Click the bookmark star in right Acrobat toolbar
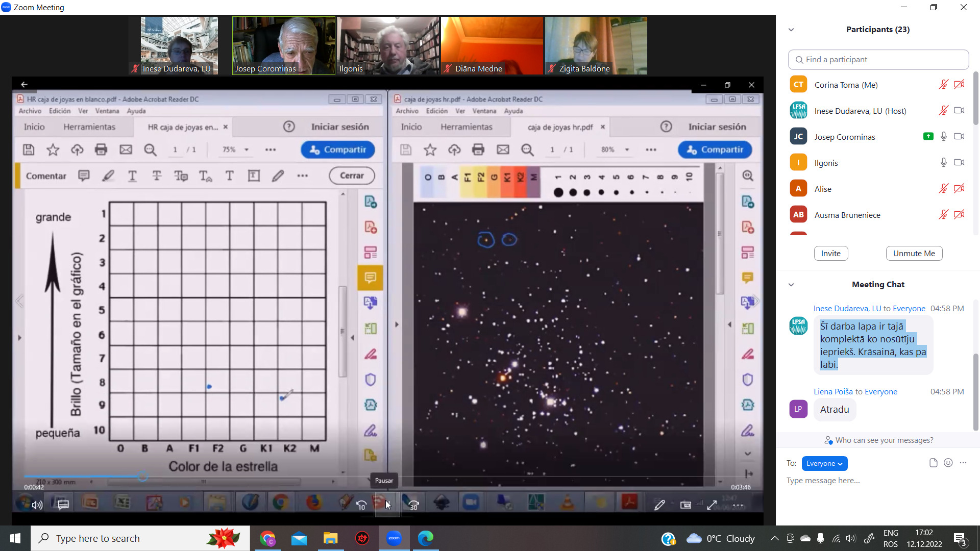This screenshot has height=551, width=980. point(430,149)
